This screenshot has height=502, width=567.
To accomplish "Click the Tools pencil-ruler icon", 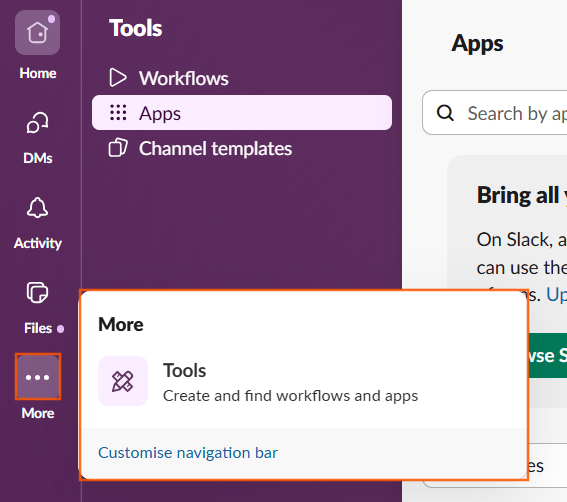I will coord(123,381).
